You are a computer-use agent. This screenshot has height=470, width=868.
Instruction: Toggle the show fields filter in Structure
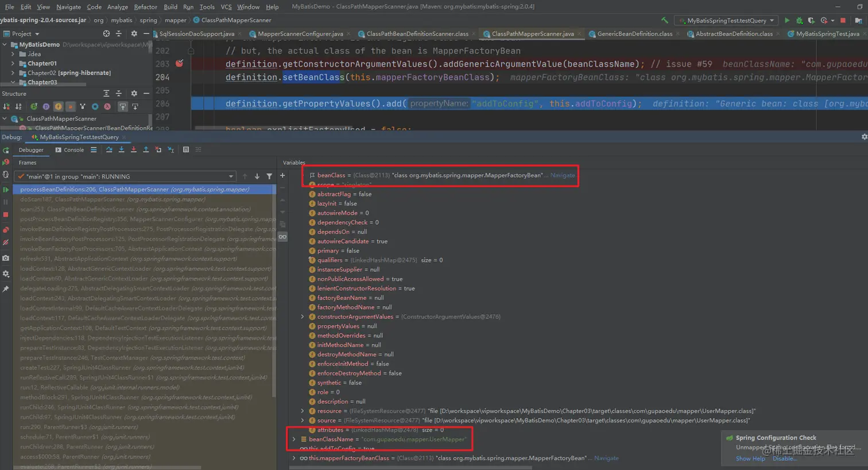point(59,107)
